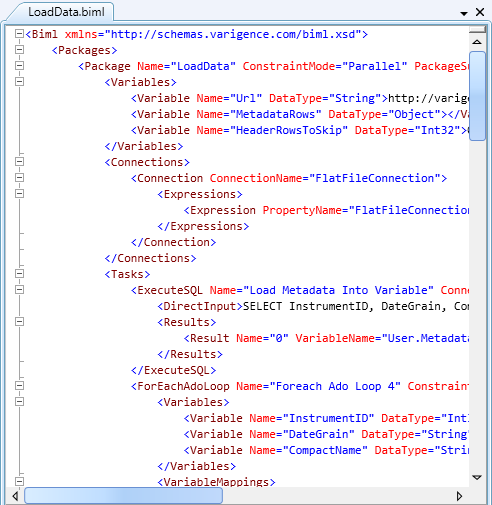Click the horizontal scrollbar right arrow

[460, 496]
